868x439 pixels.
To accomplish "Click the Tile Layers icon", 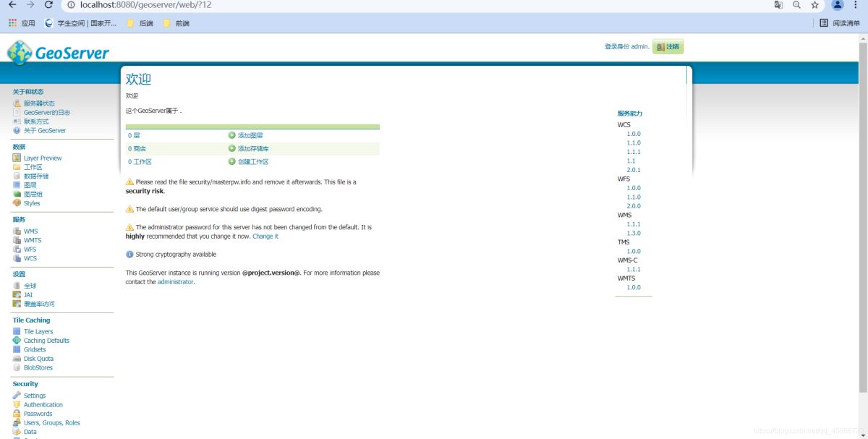I will [17, 331].
